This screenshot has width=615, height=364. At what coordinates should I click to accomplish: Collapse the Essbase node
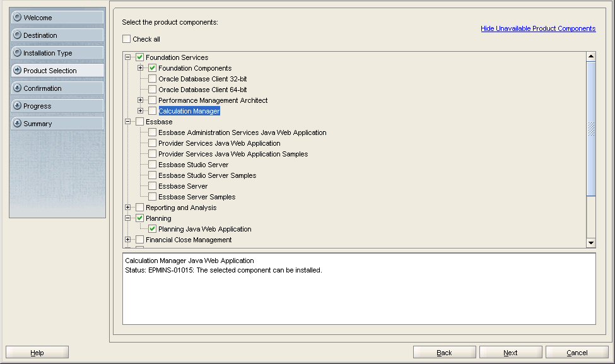(x=128, y=122)
